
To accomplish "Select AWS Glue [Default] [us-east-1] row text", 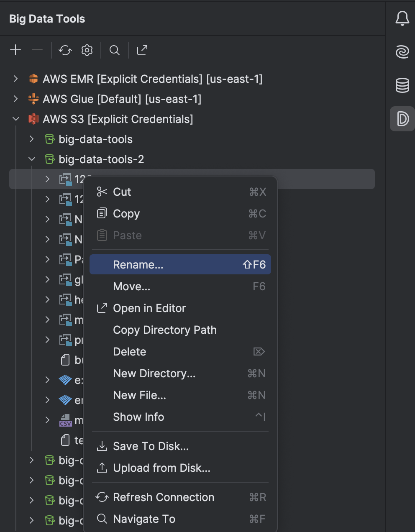I will [122, 99].
